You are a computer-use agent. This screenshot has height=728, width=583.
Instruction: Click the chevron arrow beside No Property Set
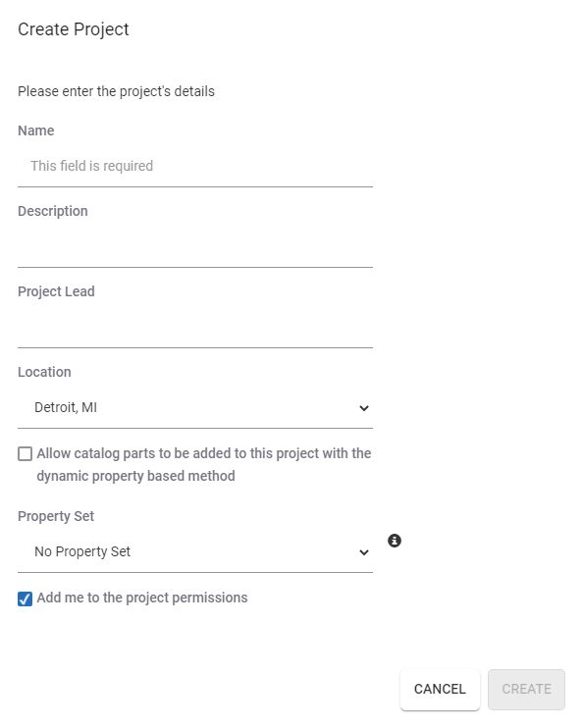pyautogui.click(x=364, y=552)
